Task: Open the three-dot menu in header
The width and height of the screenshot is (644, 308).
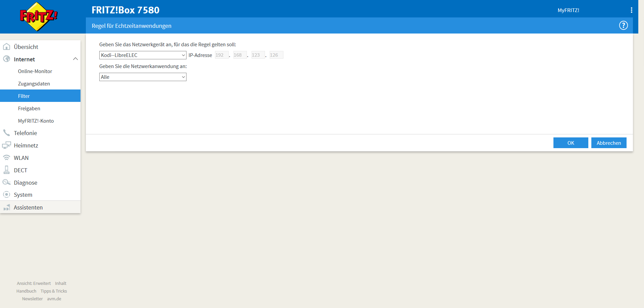Action: [x=631, y=10]
